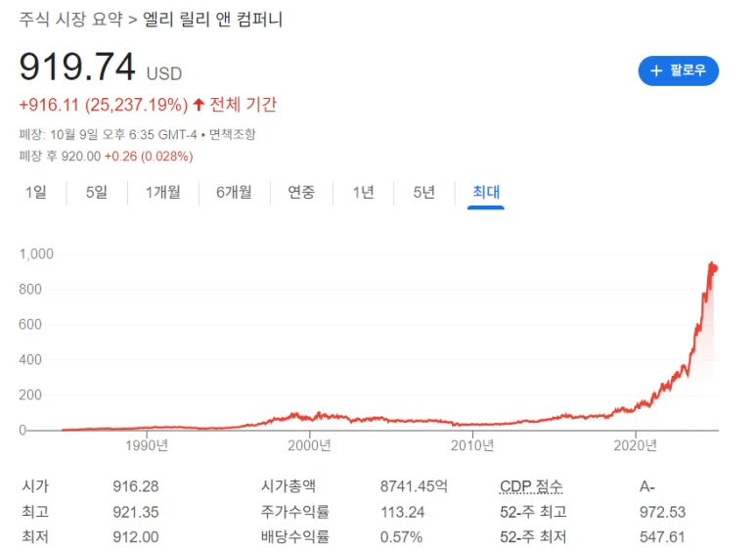Viewport: 756px width, 551px height.
Task: Select the 1일 time range tab
Action: [36, 192]
